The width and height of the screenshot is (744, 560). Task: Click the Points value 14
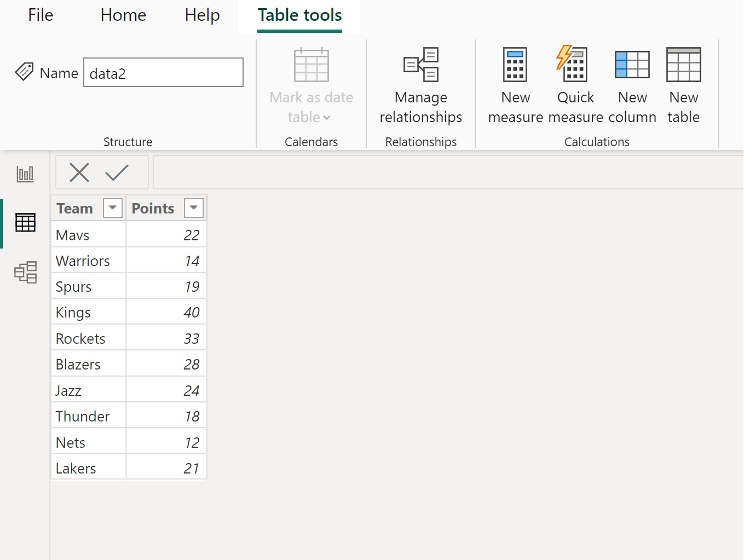click(166, 261)
